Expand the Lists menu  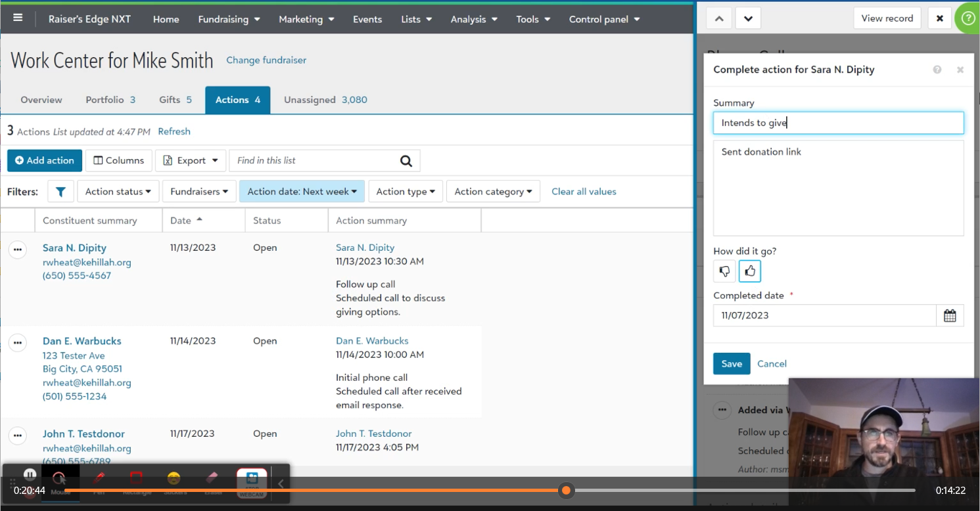pos(417,19)
